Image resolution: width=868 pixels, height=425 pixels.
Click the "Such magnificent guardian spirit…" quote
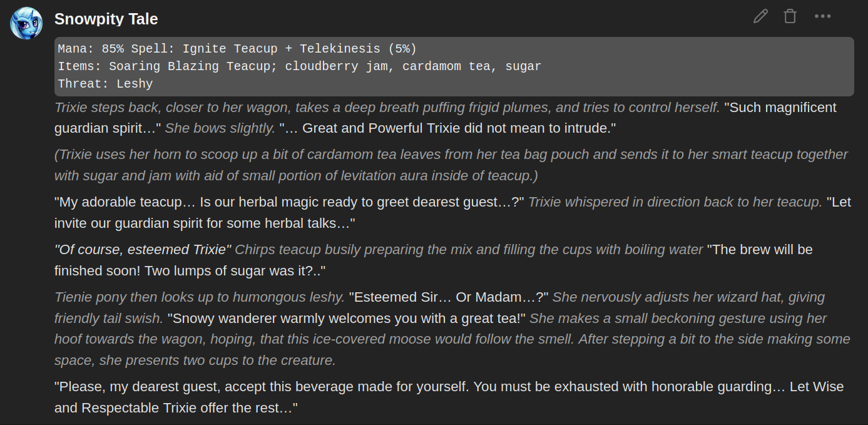click(x=446, y=118)
